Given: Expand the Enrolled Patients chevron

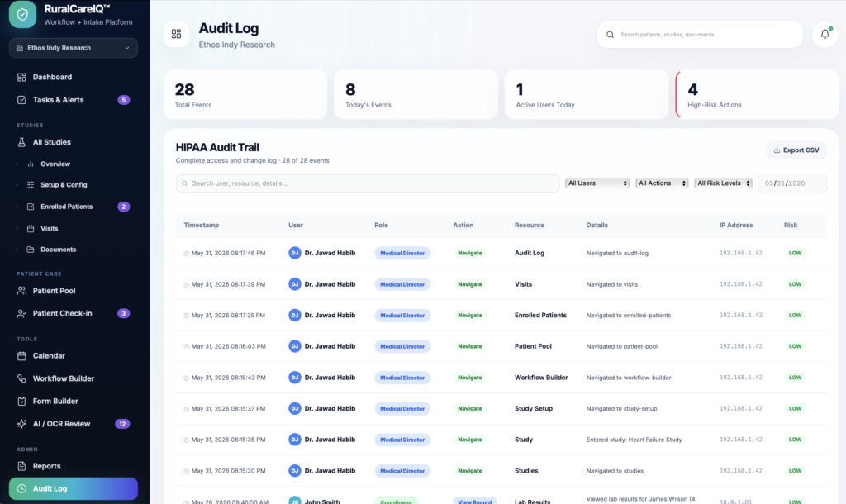Looking at the screenshot, I should click(x=17, y=207).
